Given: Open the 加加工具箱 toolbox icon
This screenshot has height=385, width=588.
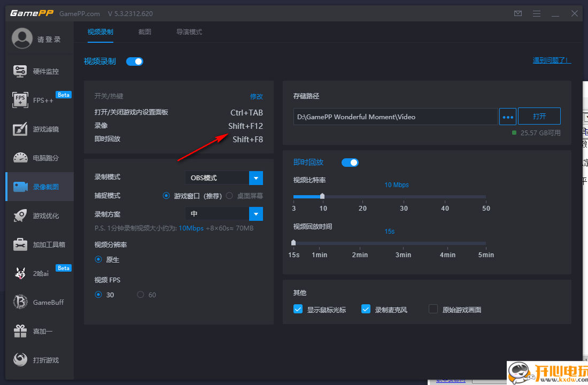Looking at the screenshot, I should [x=20, y=245].
